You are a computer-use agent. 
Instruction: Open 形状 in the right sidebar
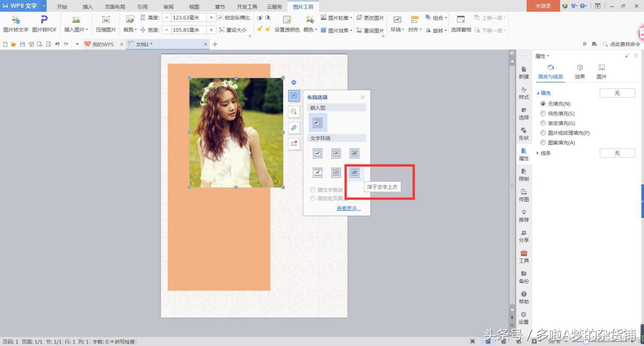[524, 134]
